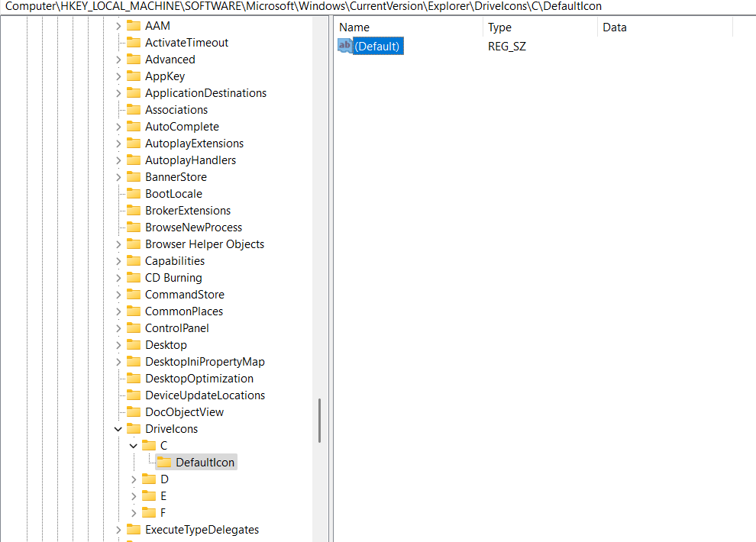Click the DesktopOptimization folder icon
This screenshot has width=756, height=542.
coord(134,378)
